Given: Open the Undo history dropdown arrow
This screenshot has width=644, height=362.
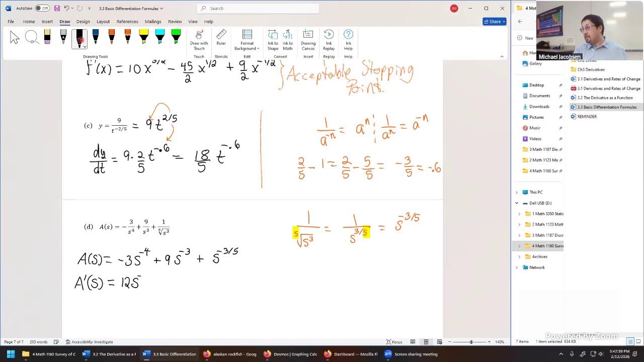Looking at the screenshot, I should [x=72, y=8].
